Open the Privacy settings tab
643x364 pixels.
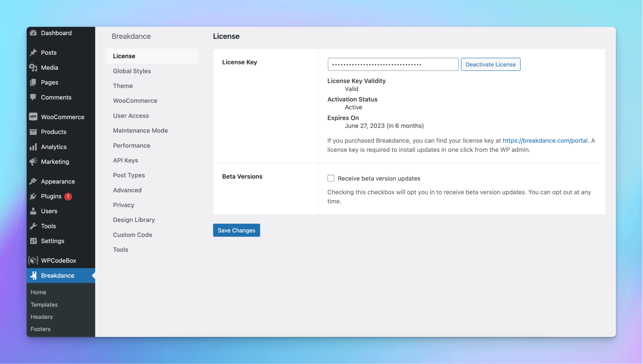point(153,205)
